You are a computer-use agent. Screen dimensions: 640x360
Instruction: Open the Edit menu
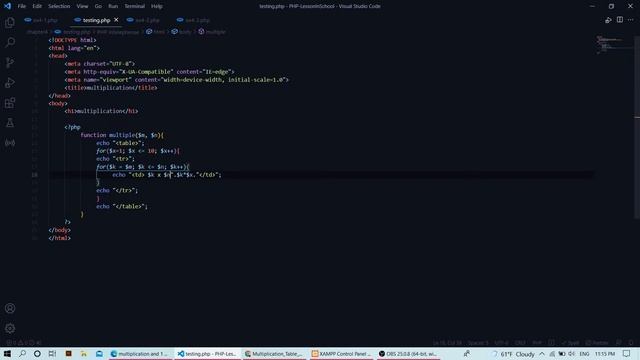click(37, 6)
